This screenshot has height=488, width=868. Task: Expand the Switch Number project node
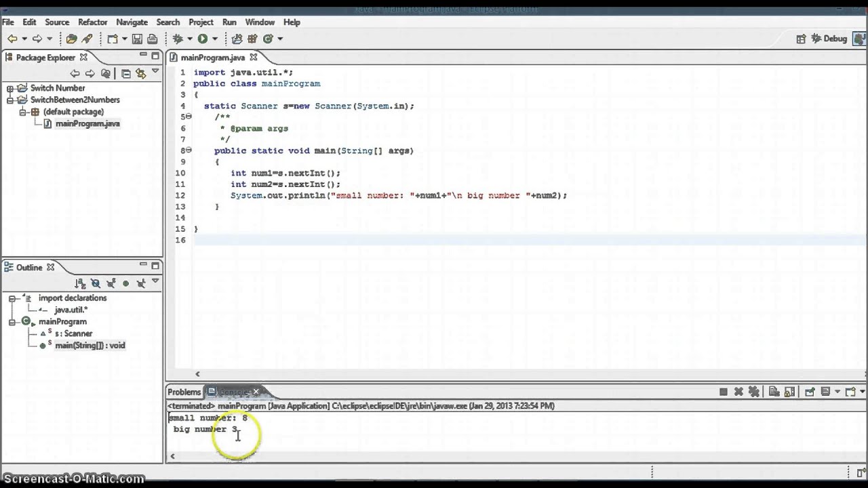click(10, 89)
